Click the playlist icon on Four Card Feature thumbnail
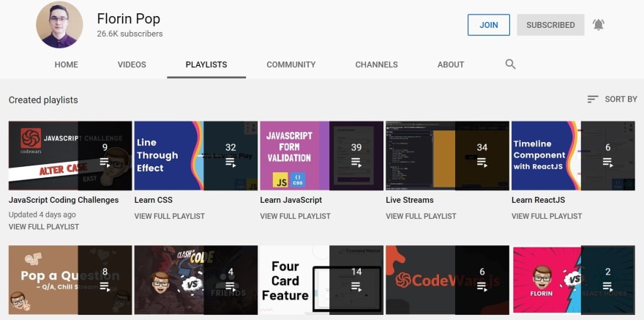This screenshot has width=644, height=320. (356, 286)
